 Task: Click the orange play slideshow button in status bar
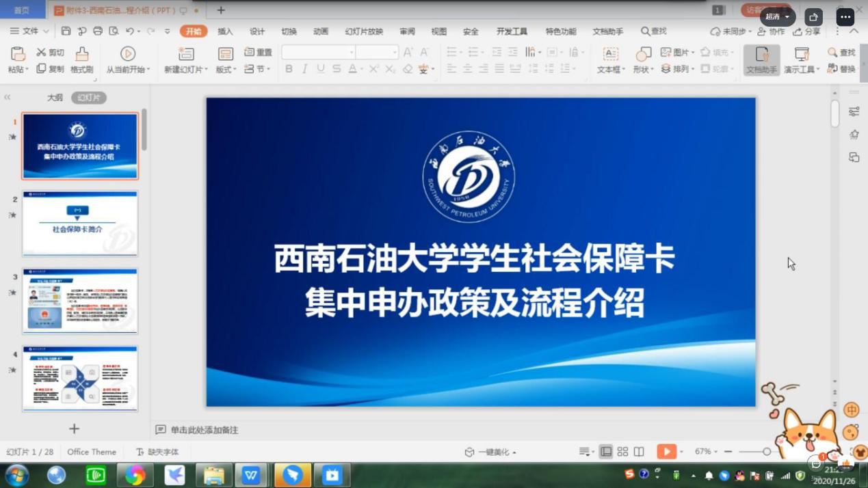666,451
